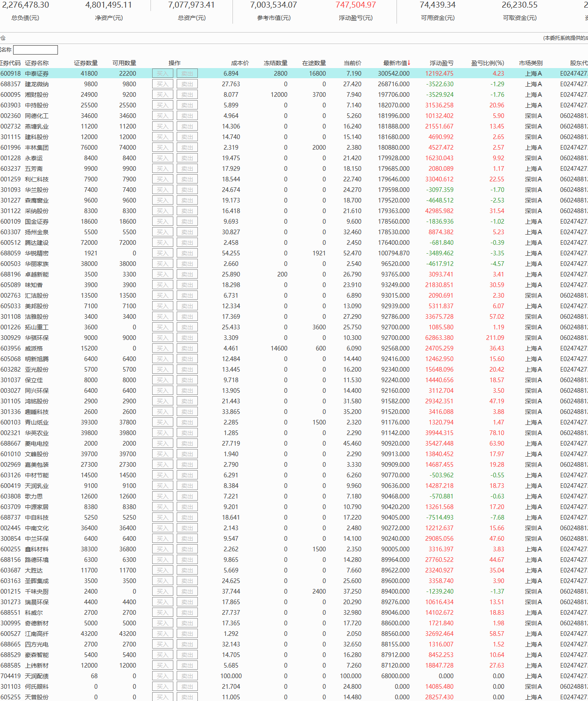Click the 在途数量 column header

[x=314, y=63]
